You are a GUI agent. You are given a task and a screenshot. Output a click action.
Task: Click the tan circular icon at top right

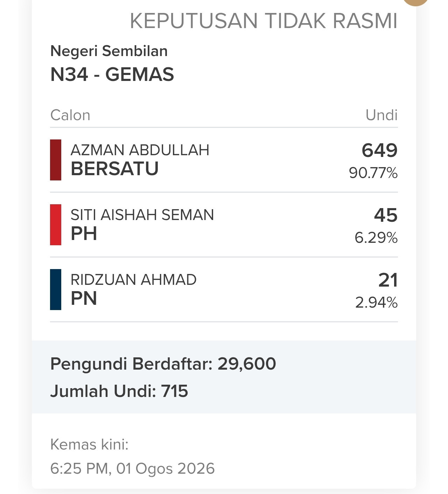(416, 1)
